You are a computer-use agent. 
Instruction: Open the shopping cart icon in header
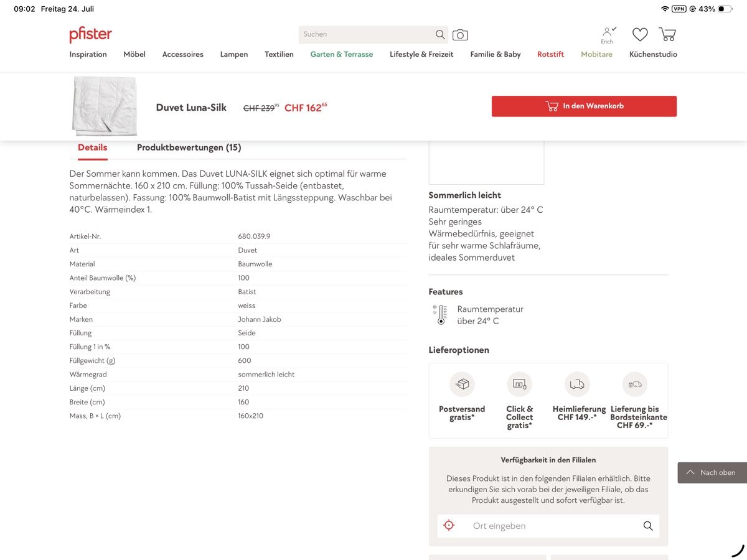(x=667, y=34)
